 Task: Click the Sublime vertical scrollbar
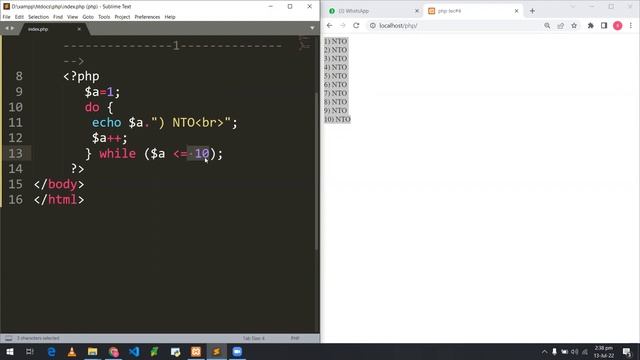[317, 171]
